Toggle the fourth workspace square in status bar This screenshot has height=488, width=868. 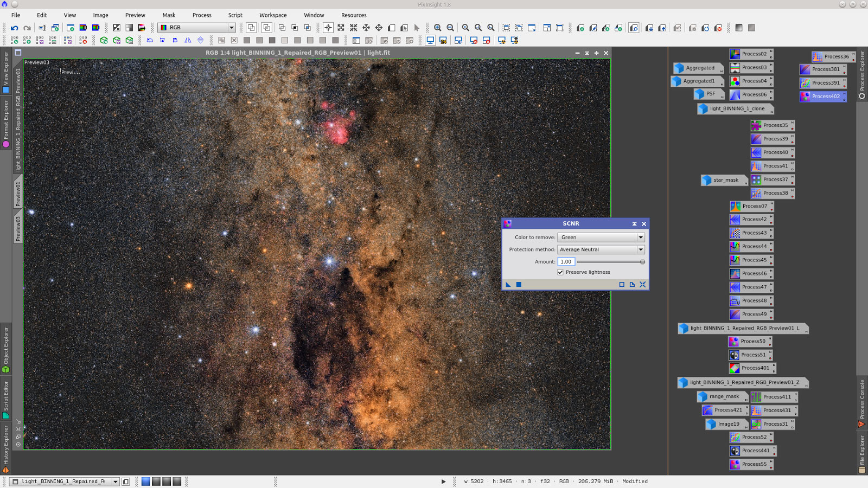click(x=177, y=481)
